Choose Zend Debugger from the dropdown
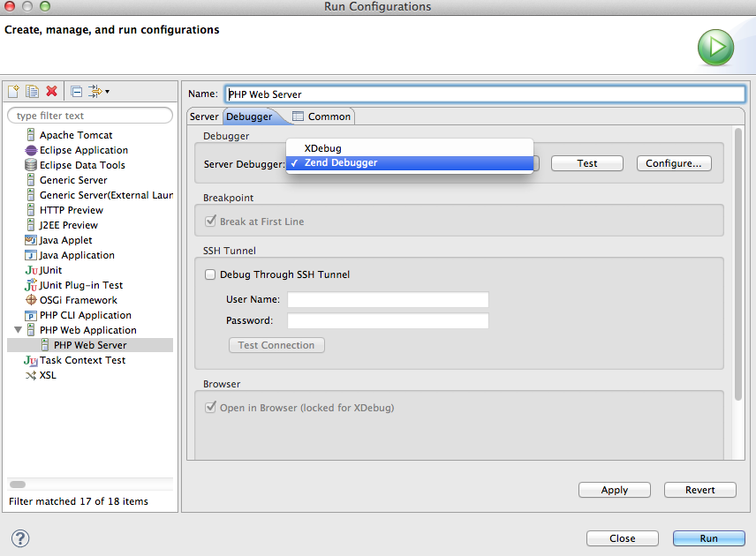The height and width of the screenshot is (556, 756). point(410,163)
